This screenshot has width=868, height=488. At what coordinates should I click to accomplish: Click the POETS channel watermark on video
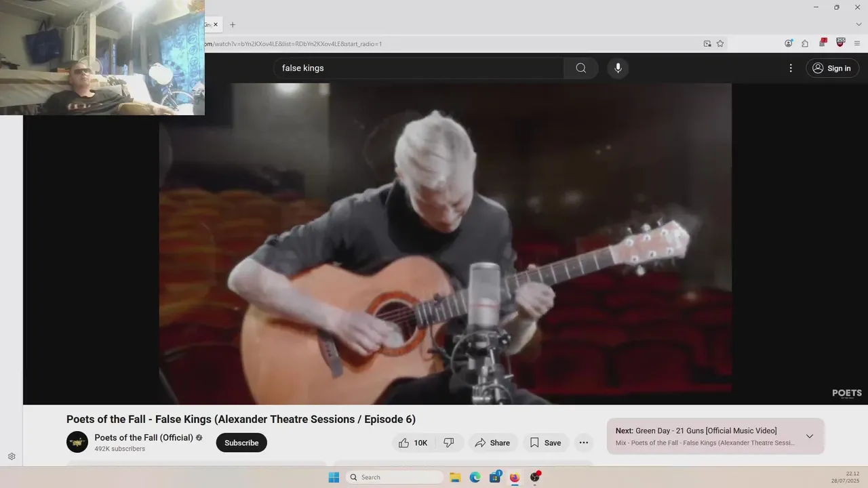847,393
